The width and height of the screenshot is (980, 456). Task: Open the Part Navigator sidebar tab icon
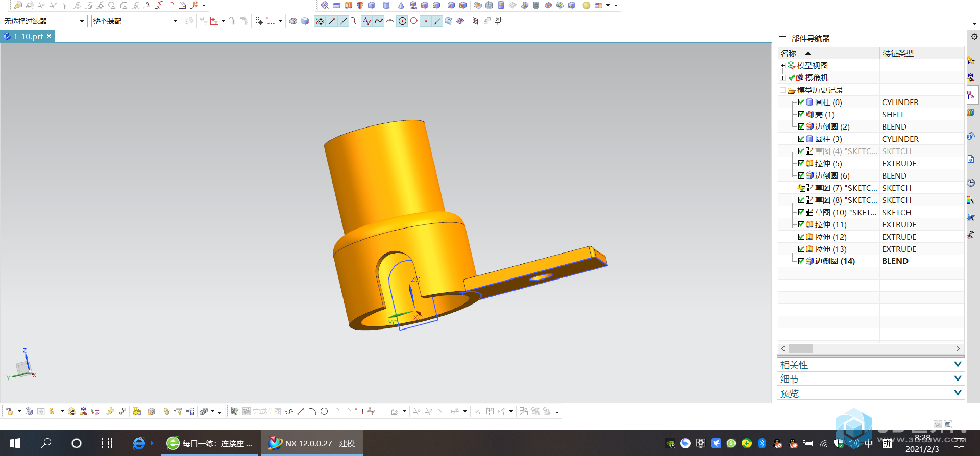pyautogui.click(x=971, y=95)
